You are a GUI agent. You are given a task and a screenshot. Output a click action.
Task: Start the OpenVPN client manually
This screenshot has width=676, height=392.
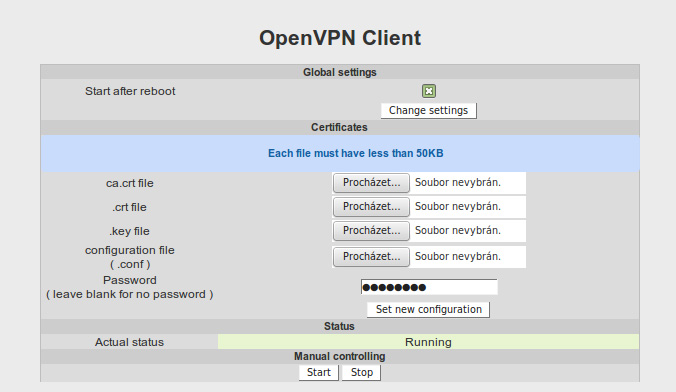[x=319, y=373]
